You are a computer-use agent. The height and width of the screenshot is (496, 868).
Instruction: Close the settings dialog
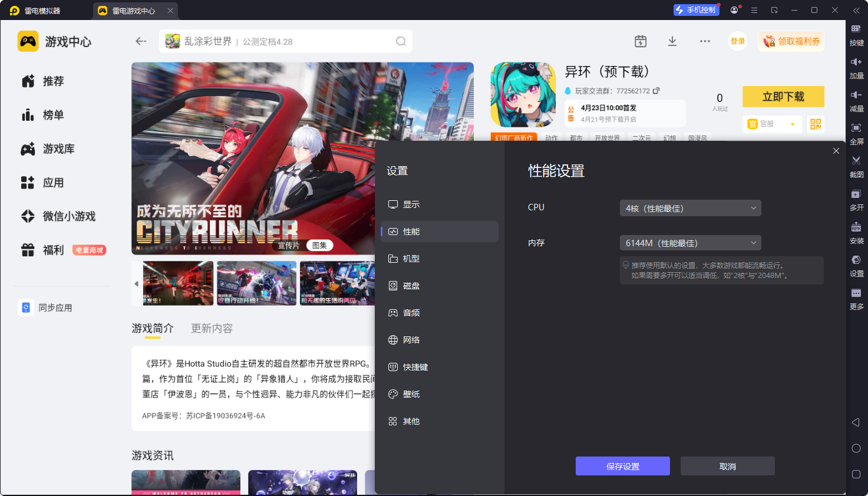[836, 151]
